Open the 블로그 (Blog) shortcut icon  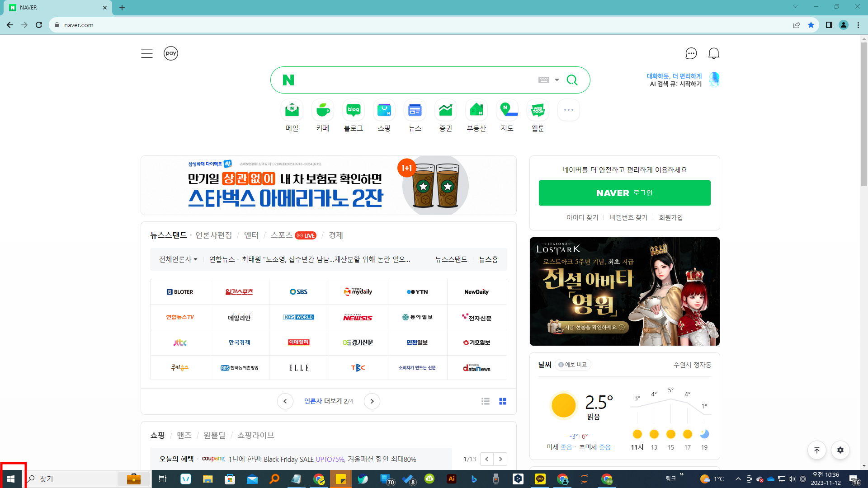click(353, 110)
